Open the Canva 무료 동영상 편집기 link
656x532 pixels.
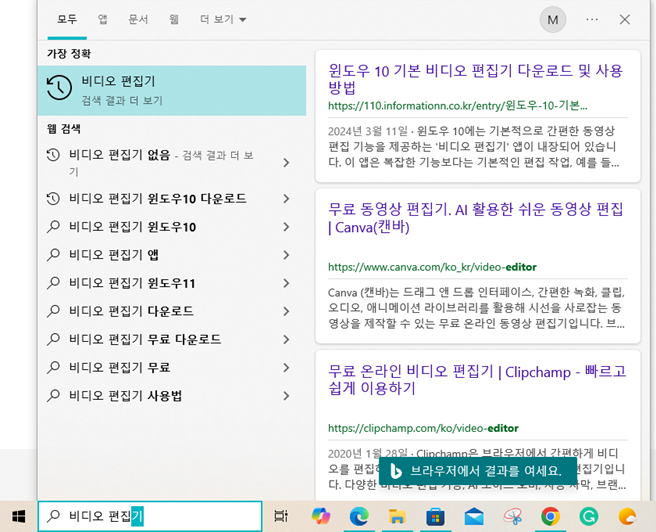(476, 218)
